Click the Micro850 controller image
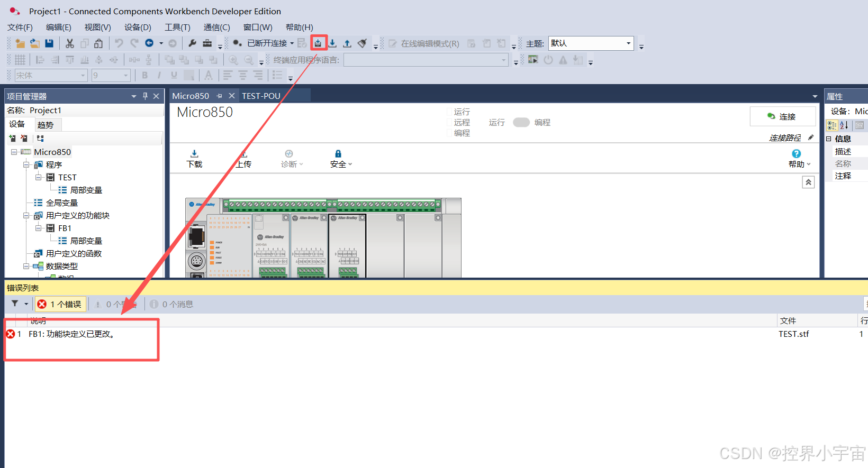Viewport: 868px width, 468px height. point(323,238)
